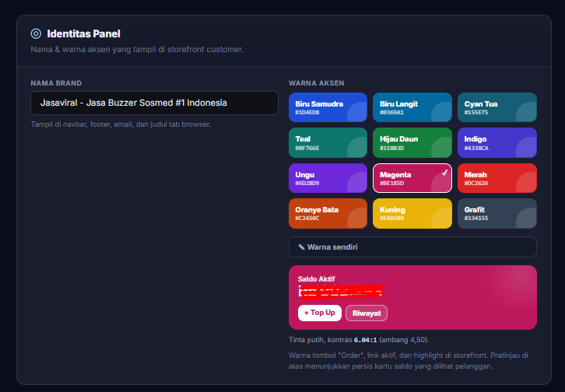Click the contrast ratio value 6.04:1
The image size is (565, 392).
(365, 340)
